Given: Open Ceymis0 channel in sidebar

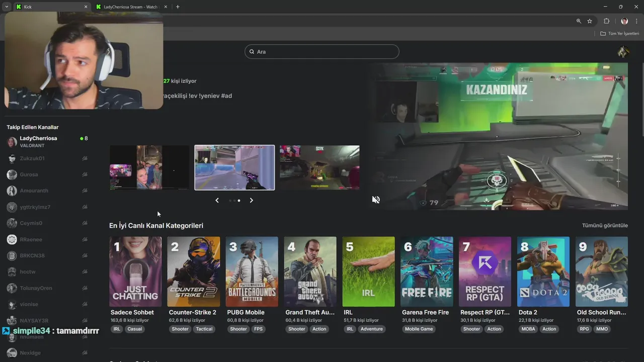Looking at the screenshot, I should (x=47, y=223).
